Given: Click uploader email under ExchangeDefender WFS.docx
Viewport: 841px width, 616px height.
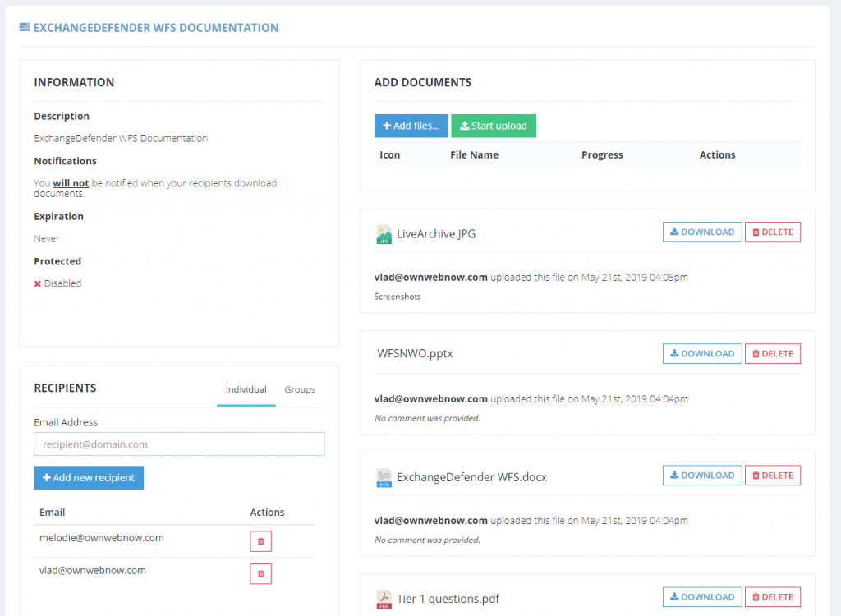Looking at the screenshot, I should (430, 521).
